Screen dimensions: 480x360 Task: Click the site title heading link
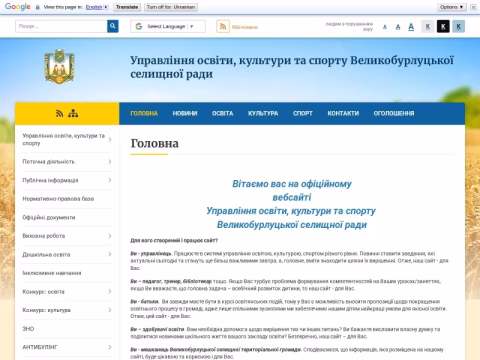pyautogui.click(x=292, y=67)
